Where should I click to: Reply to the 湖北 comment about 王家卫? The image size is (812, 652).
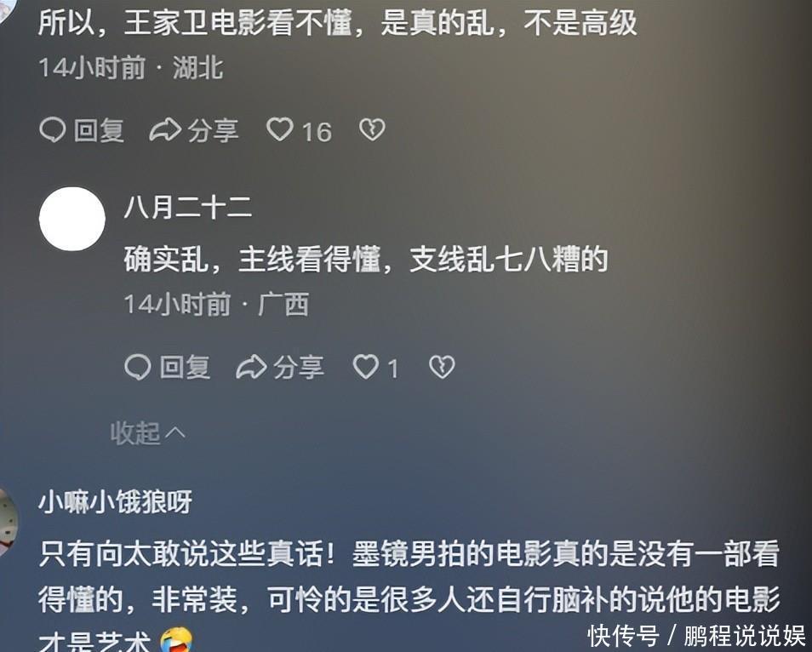82,129
